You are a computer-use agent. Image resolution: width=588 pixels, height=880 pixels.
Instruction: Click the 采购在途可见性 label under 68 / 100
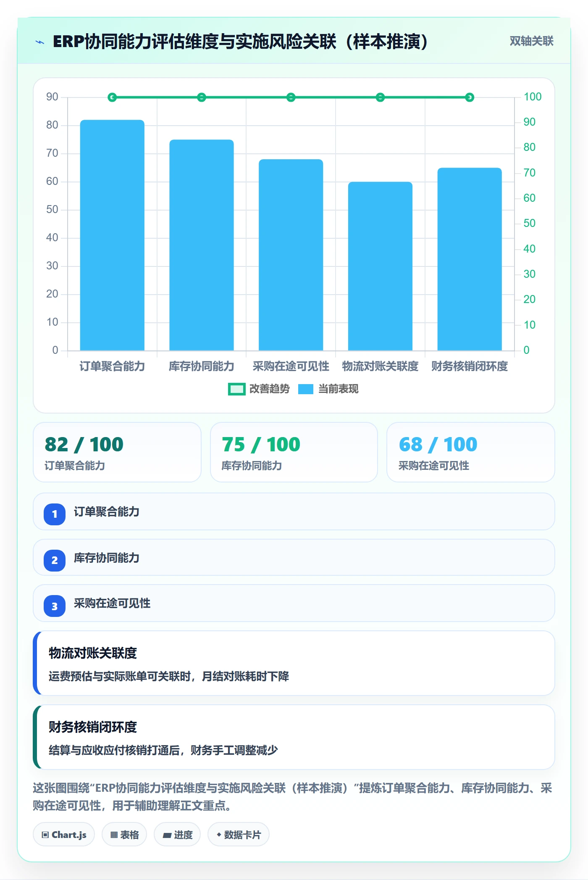point(434,466)
